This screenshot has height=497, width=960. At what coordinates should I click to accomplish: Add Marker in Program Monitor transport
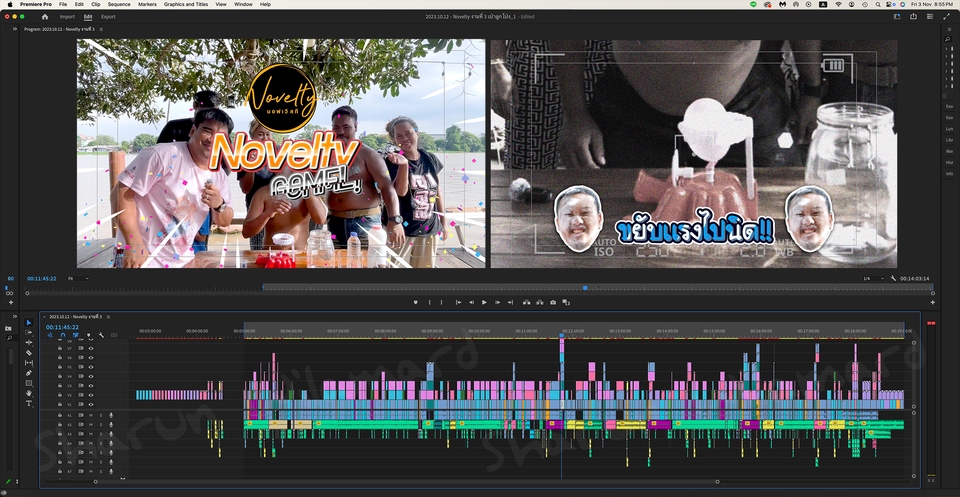[x=416, y=302]
